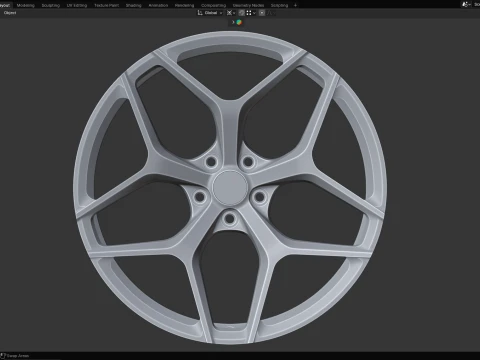Open the Sculpting workspace tab after Modeling

(51, 5)
